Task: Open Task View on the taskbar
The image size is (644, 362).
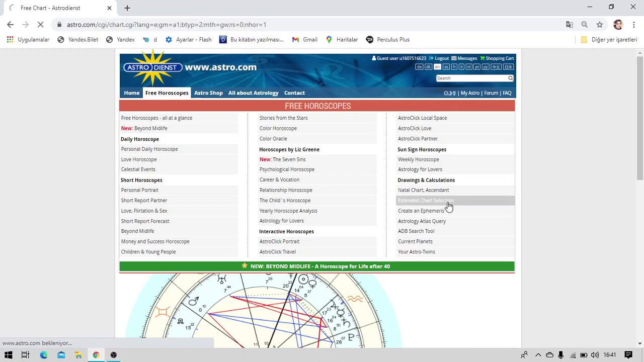Action: point(25,355)
